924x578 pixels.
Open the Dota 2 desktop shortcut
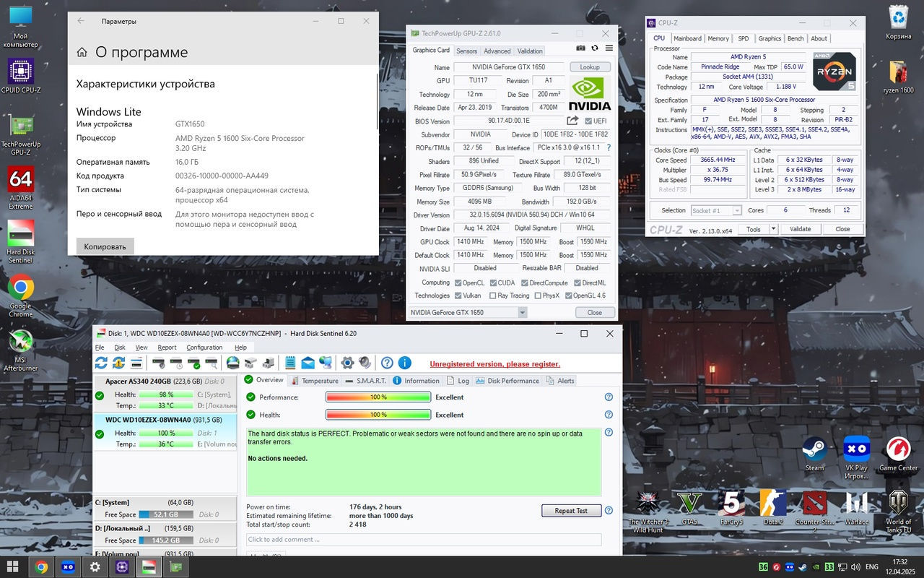coord(772,508)
